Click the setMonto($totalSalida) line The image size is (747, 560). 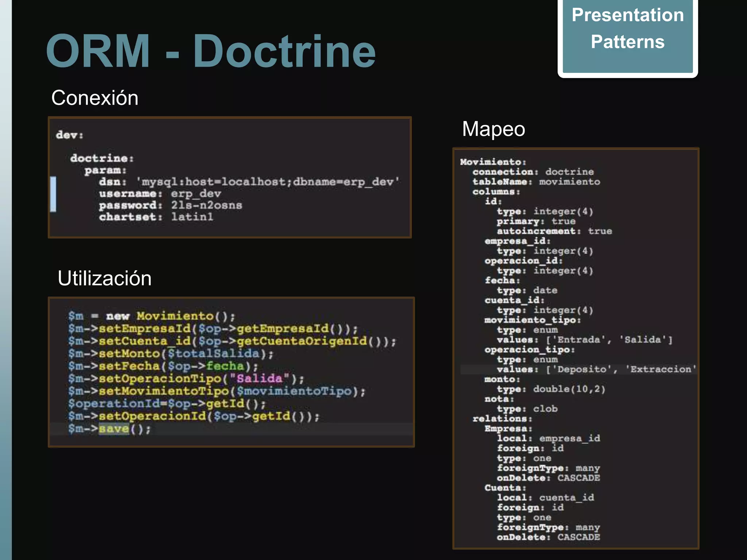[171, 354]
